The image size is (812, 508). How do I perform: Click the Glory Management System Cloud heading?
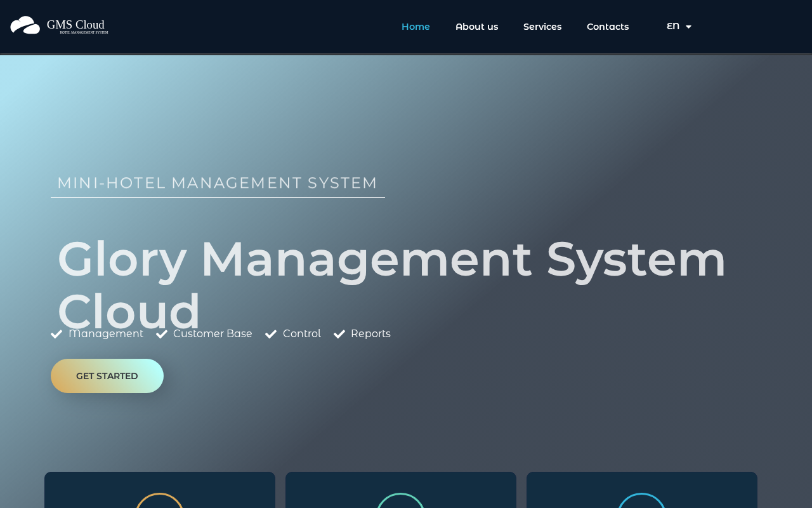tap(391, 284)
